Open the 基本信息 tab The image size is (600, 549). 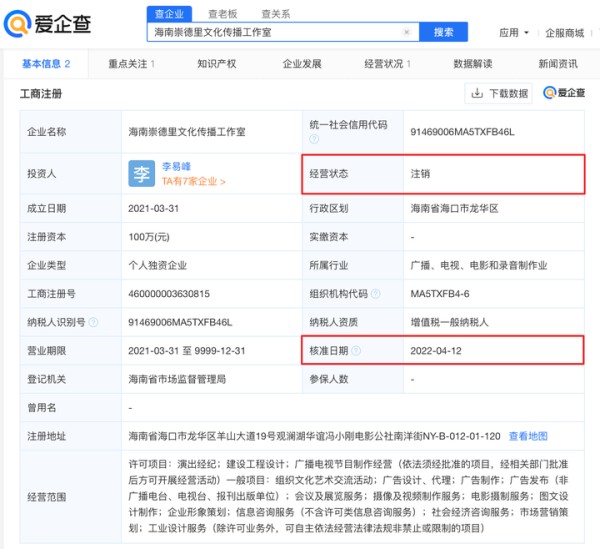coord(46,64)
